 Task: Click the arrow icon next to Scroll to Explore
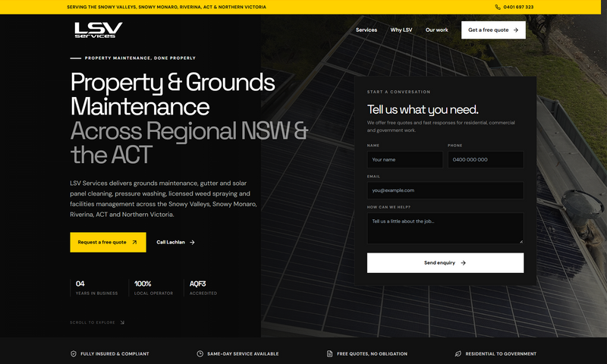[122, 322]
